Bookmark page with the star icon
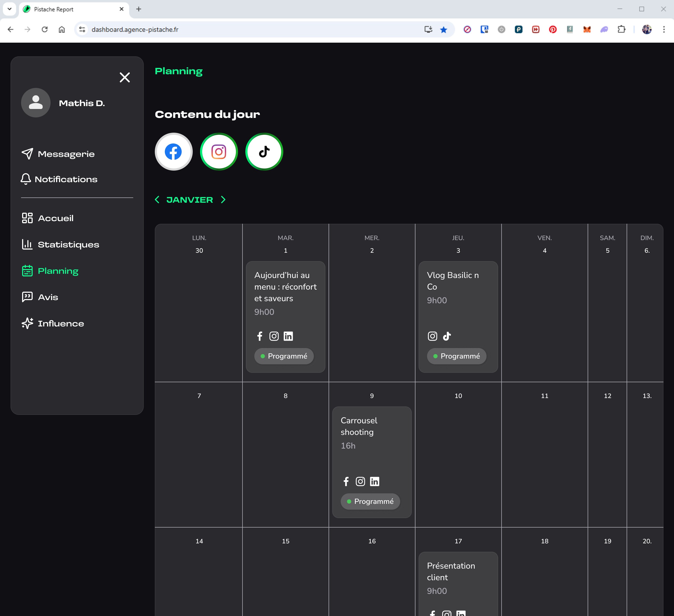 coord(444,29)
